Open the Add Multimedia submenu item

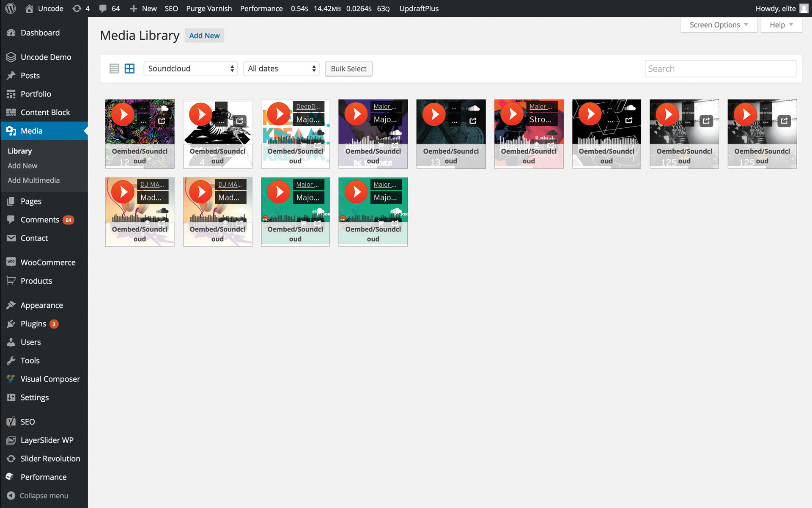point(33,180)
